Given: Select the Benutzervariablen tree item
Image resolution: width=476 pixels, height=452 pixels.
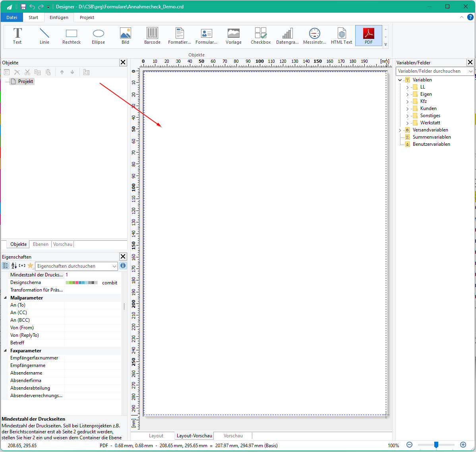Looking at the screenshot, I should pyautogui.click(x=431, y=144).
